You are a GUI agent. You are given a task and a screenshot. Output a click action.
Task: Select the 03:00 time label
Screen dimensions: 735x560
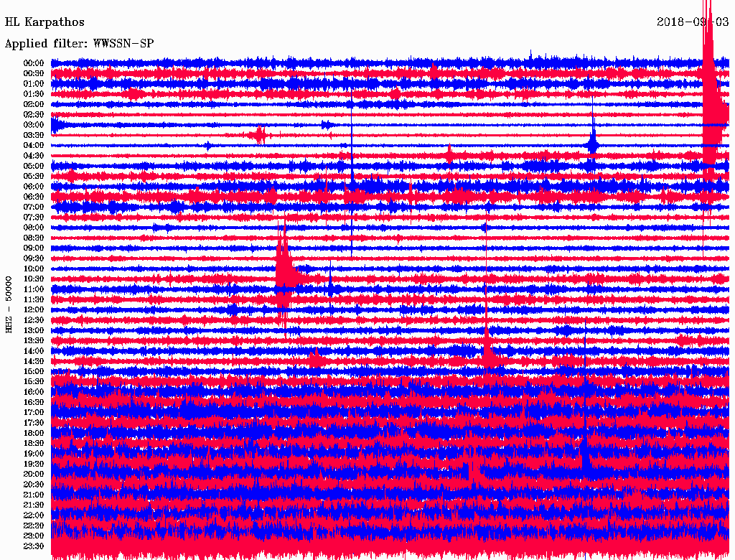click(x=33, y=125)
